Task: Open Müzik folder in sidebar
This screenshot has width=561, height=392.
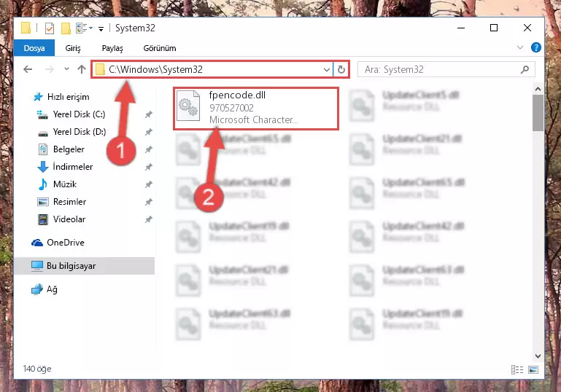Action: tap(65, 184)
